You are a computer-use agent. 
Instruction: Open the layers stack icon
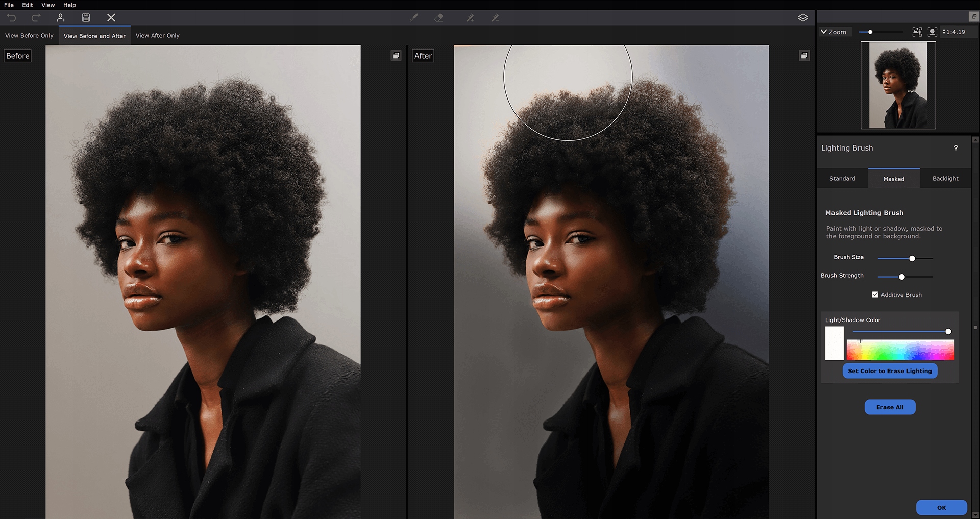[x=803, y=18]
